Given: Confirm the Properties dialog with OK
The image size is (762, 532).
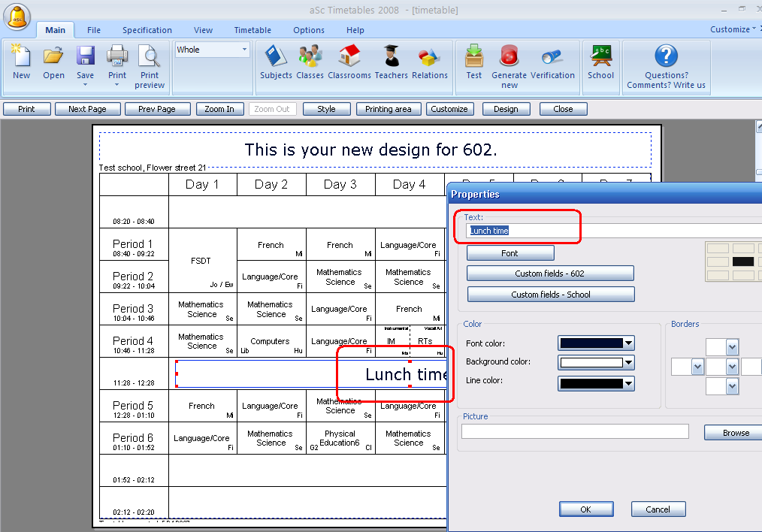Looking at the screenshot, I should tap(585, 509).
